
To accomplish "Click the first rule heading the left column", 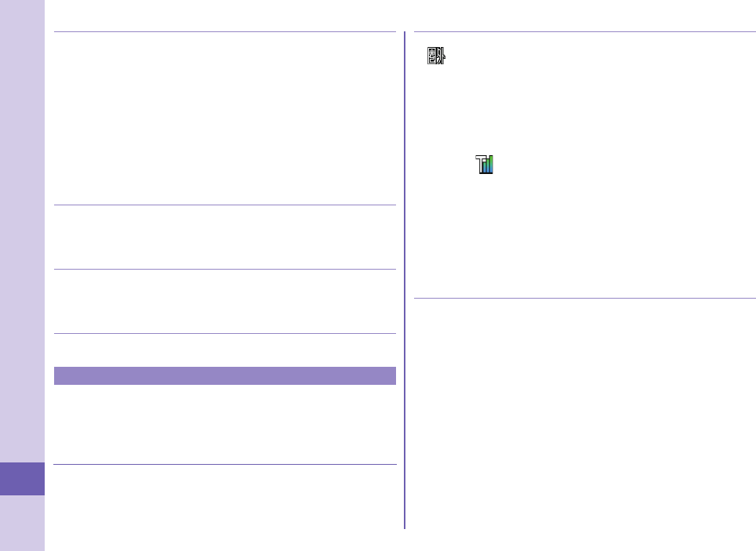I will (x=224, y=32).
